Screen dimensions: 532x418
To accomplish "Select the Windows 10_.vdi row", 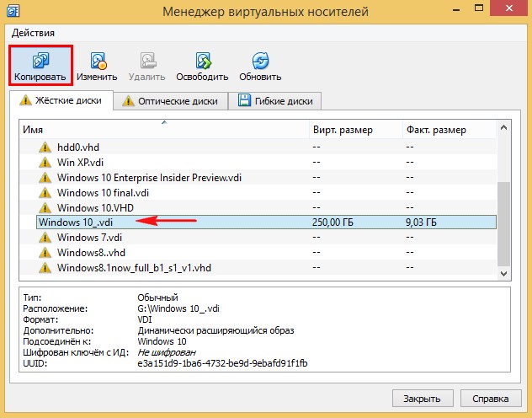I will tap(266, 222).
